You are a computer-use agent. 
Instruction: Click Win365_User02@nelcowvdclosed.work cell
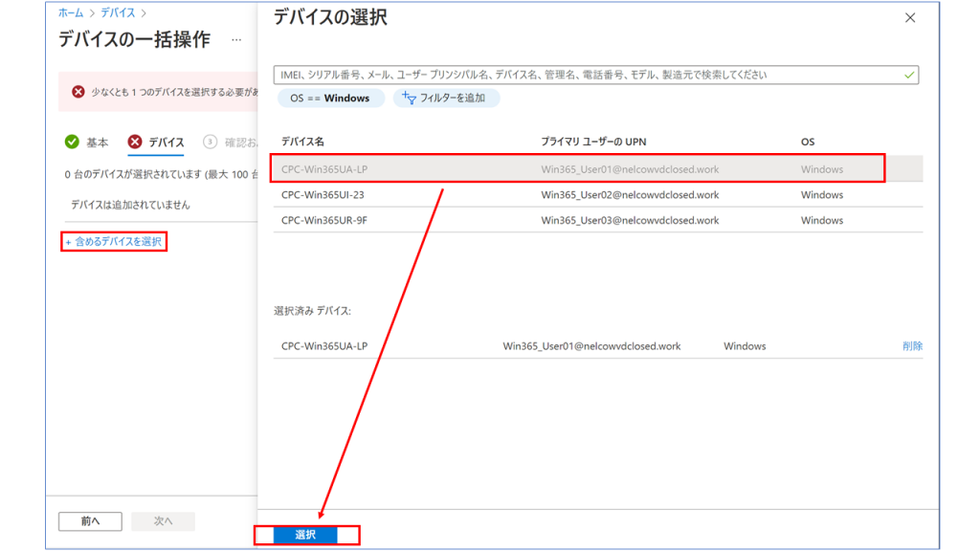(630, 195)
